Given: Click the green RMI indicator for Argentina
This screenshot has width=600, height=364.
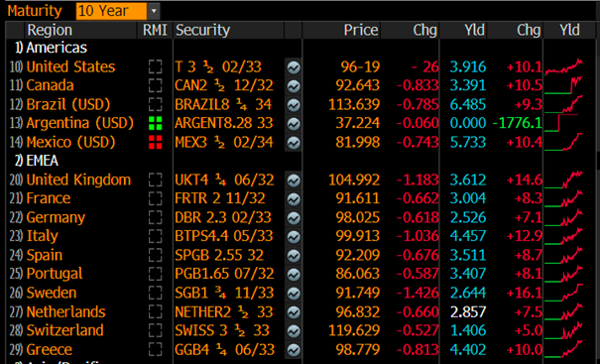Looking at the screenshot, I should 155,123.
